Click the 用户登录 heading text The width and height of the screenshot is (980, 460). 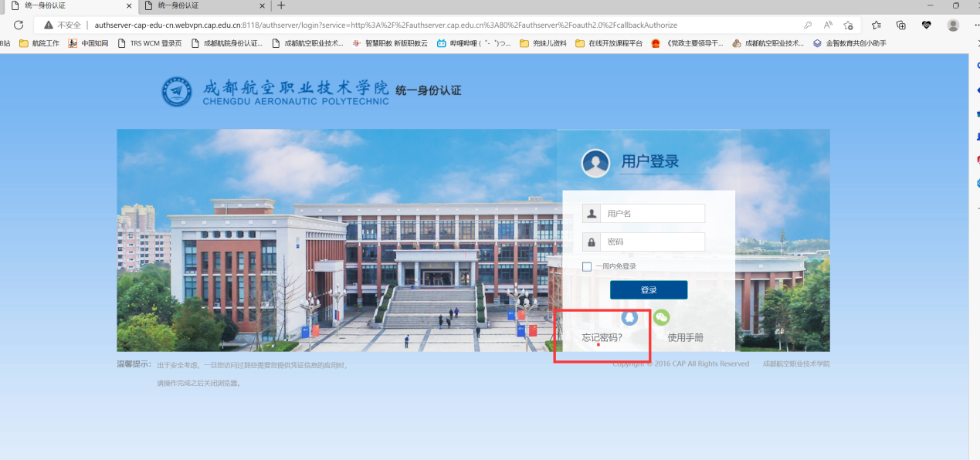650,161
